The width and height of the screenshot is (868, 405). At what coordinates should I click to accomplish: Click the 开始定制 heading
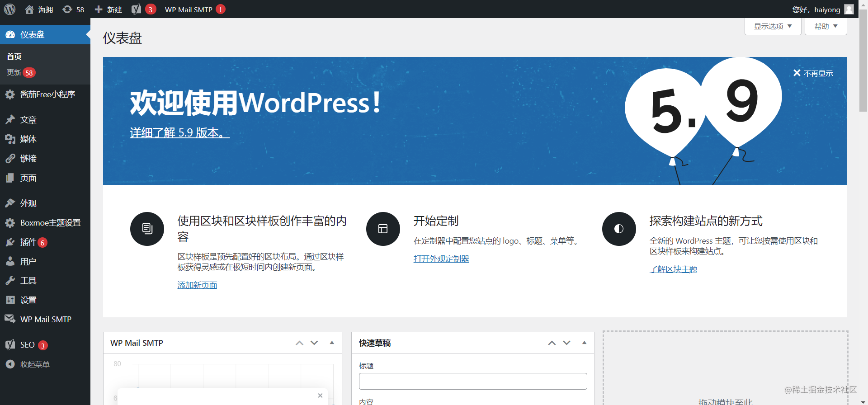click(x=436, y=221)
